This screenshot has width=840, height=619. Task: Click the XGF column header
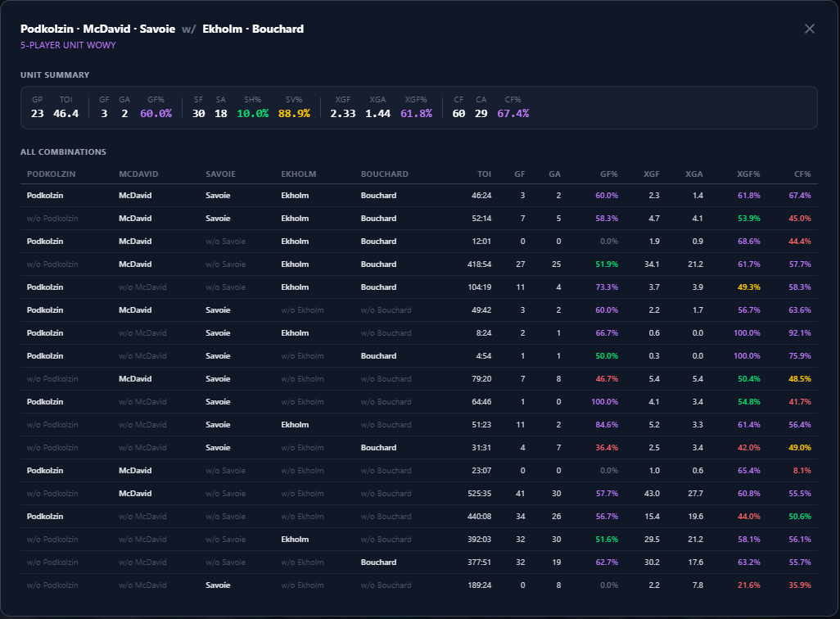(x=652, y=174)
